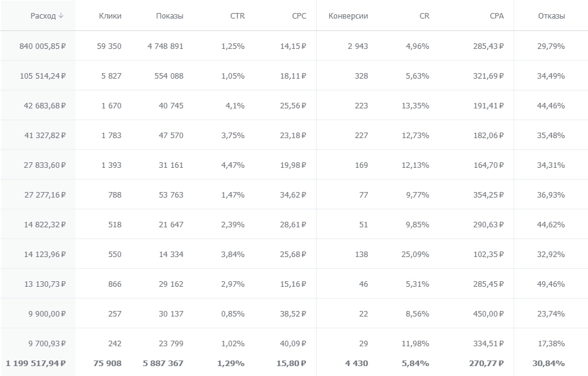The width and height of the screenshot is (588, 376).
Task: Select the 4 748 891 impressions cell
Action: [165, 46]
